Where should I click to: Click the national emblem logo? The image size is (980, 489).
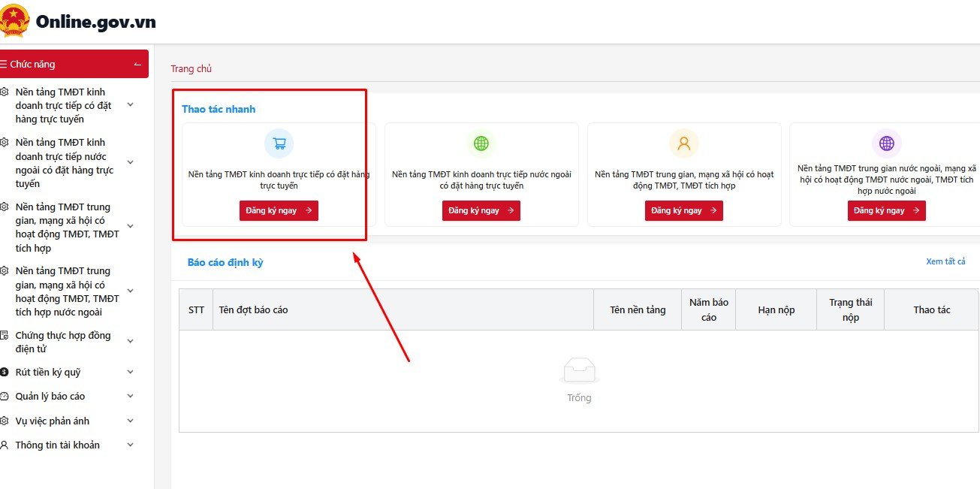click(x=14, y=20)
